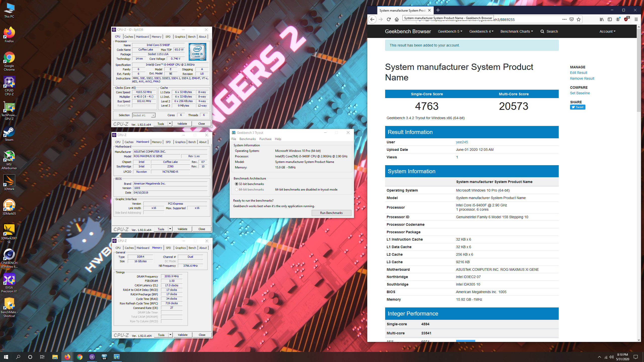Open CPUID CPU-Z desktop icon
Viewport: 644px width, 362px height.
coord(9,86)
